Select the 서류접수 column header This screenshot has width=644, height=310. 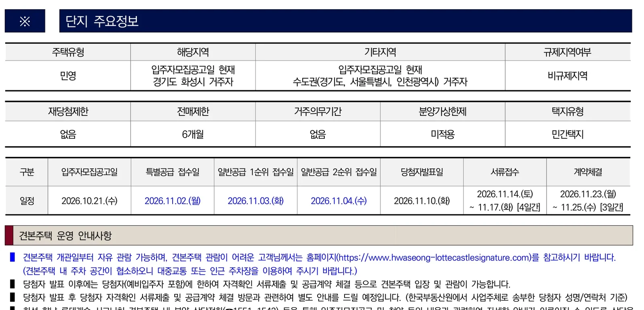[x=505, y=172]
